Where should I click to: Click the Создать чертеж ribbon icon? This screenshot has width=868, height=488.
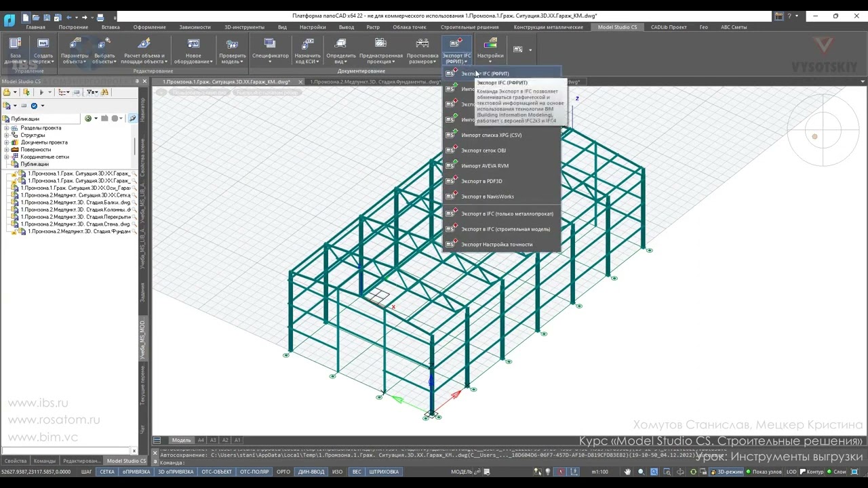(x=43, y=44)
